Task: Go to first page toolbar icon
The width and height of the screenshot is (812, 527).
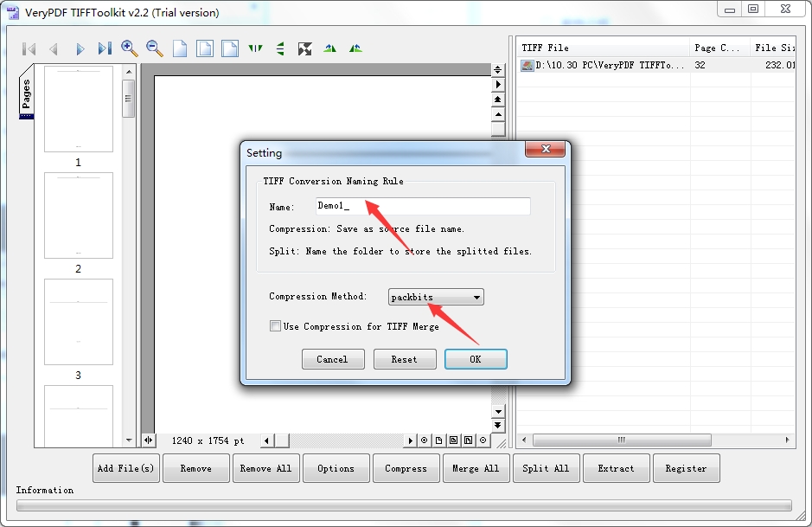Action: tap(29, 48)
